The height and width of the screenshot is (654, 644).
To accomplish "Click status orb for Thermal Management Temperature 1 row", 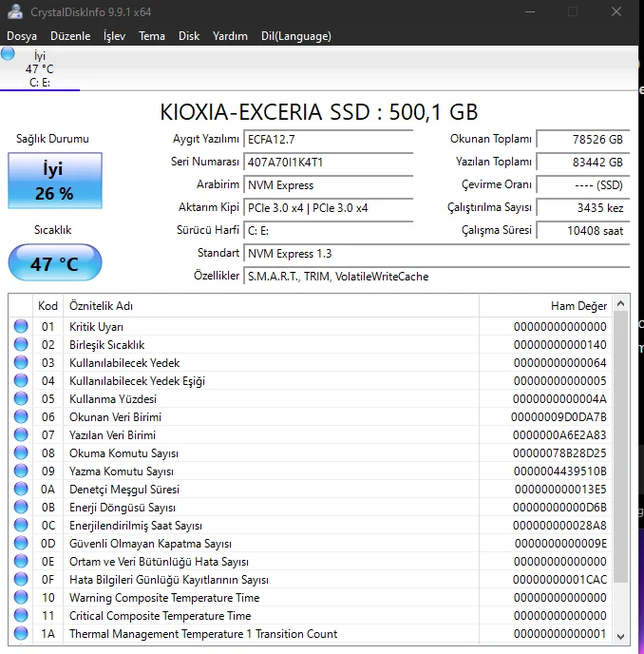I will (x=21, y=633).
